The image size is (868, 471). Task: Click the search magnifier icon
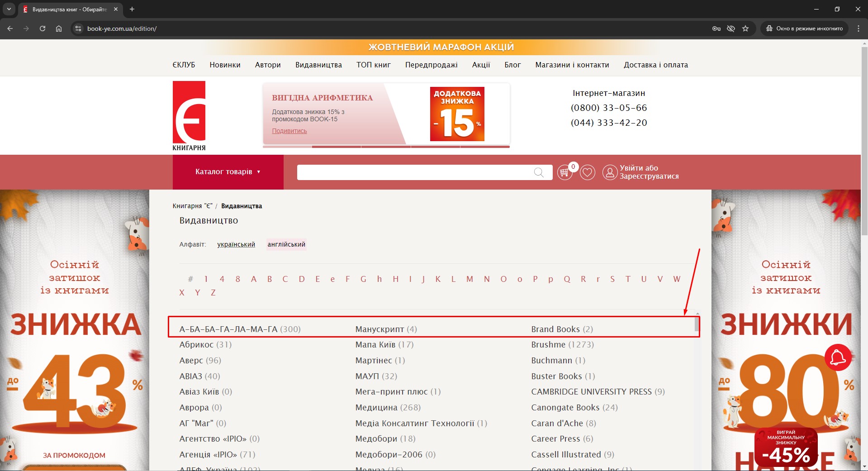pos(538,172)
